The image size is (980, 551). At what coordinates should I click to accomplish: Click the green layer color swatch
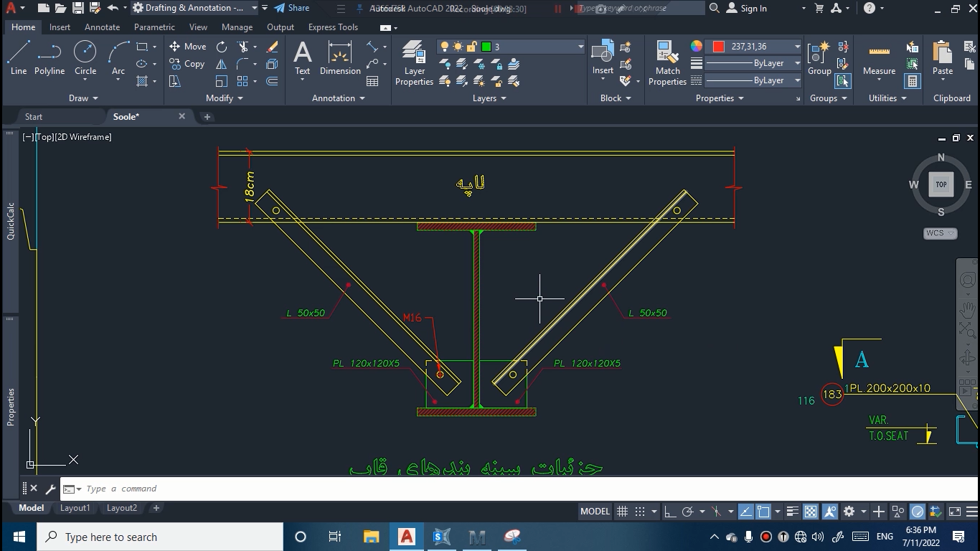[x=486, y=47]
